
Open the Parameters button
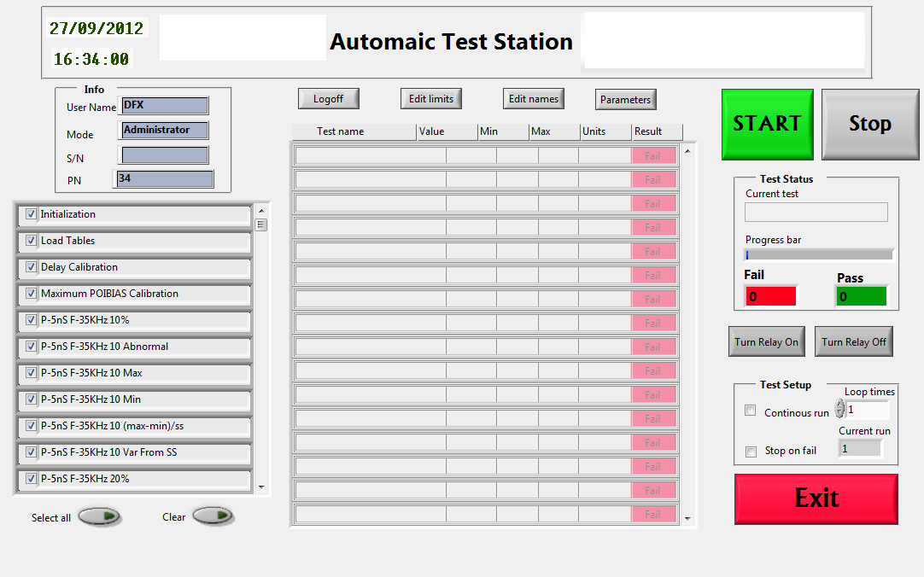[x=625, y=100]
